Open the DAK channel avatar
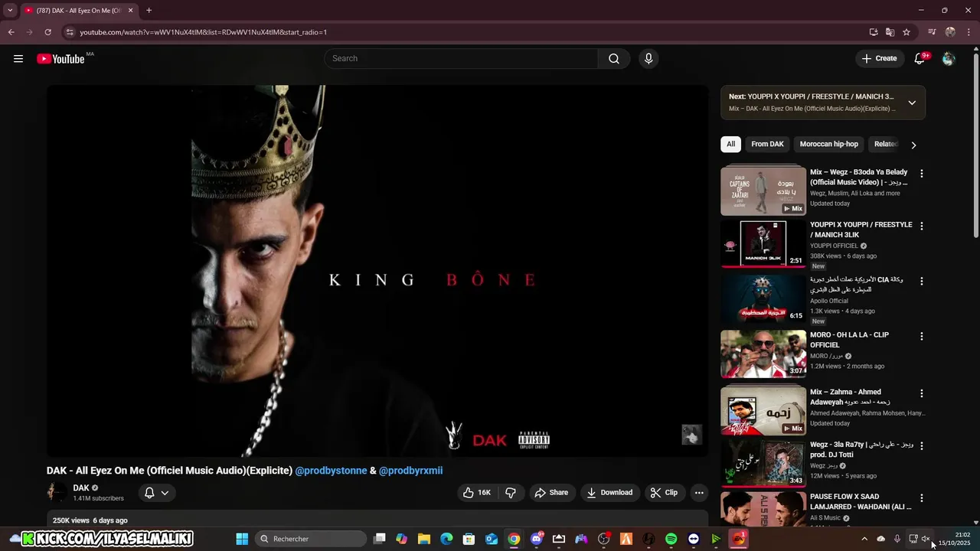 click(57, 492)
